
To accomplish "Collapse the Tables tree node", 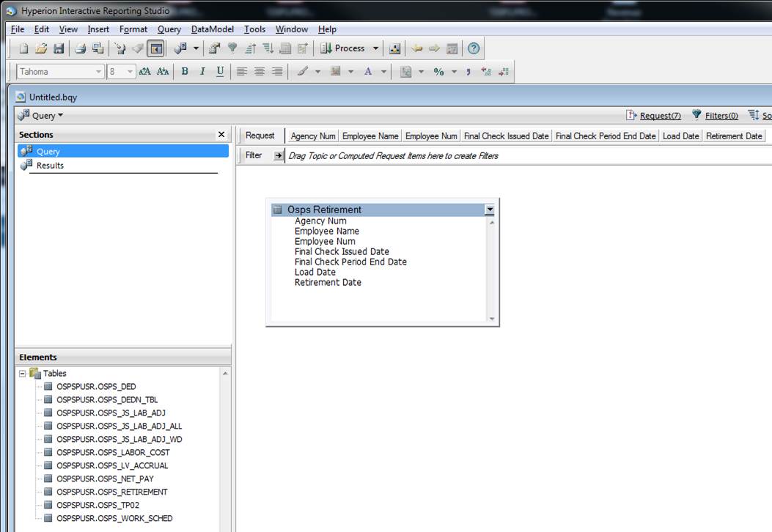I will (x=23, y=374).
